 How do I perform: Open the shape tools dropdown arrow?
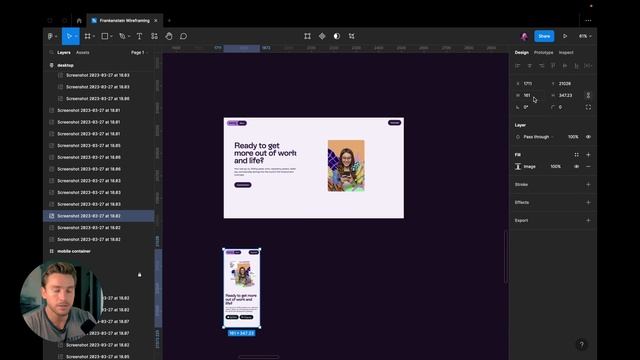click(111, 36)
